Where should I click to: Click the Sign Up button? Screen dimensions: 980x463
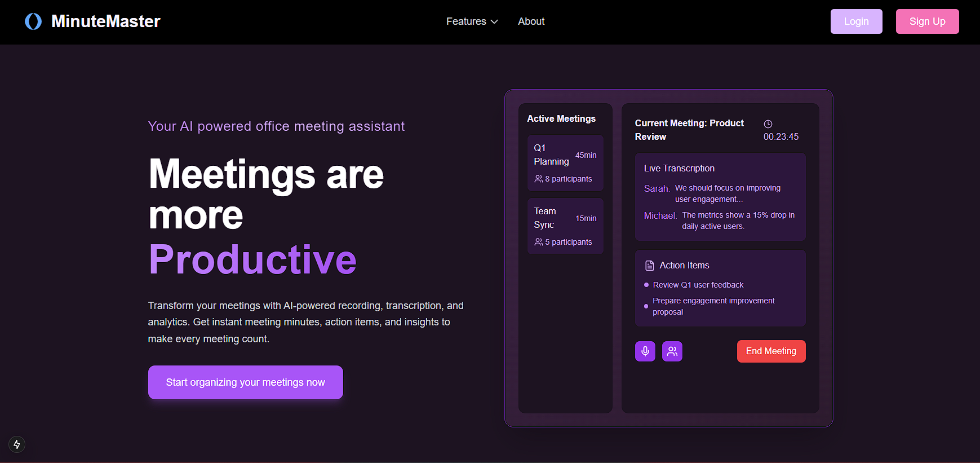927,21
